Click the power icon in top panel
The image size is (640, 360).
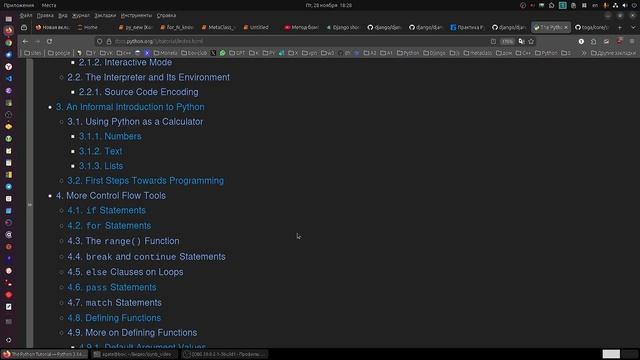635,5
